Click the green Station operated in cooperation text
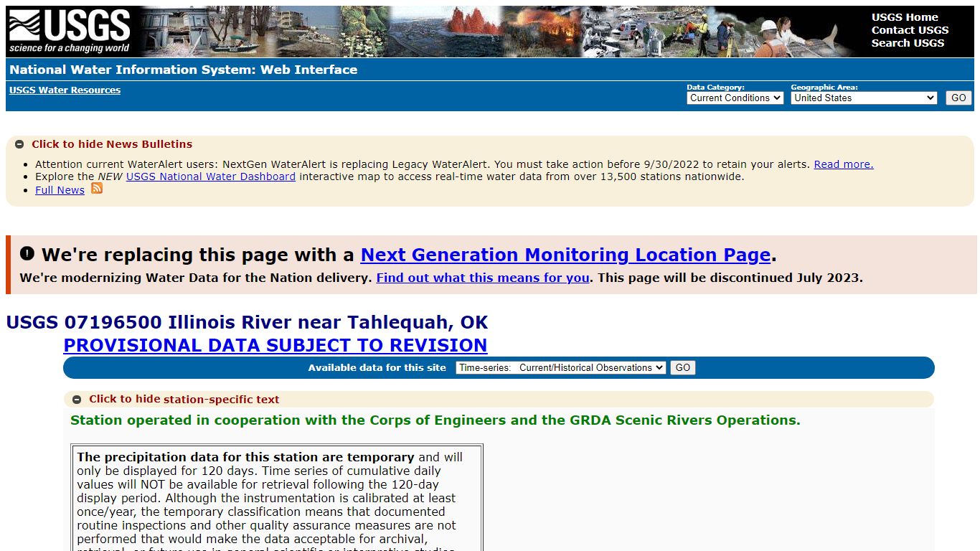 [435, 420]
